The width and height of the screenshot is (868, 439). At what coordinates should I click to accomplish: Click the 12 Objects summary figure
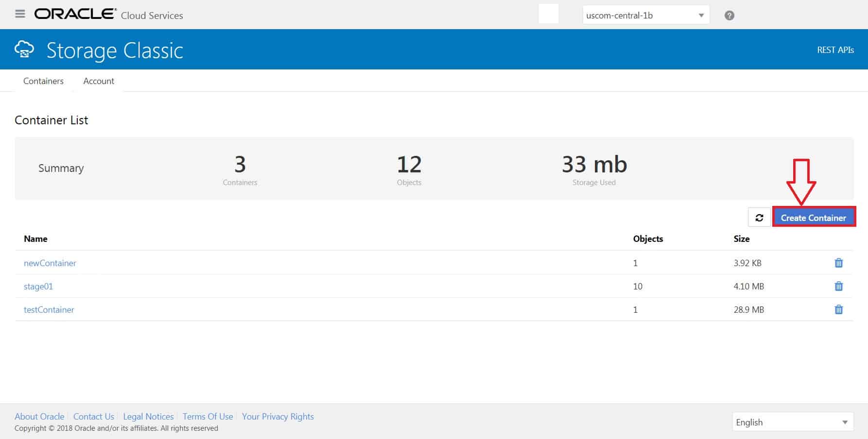pyautogui.click(x=409, y=164)
